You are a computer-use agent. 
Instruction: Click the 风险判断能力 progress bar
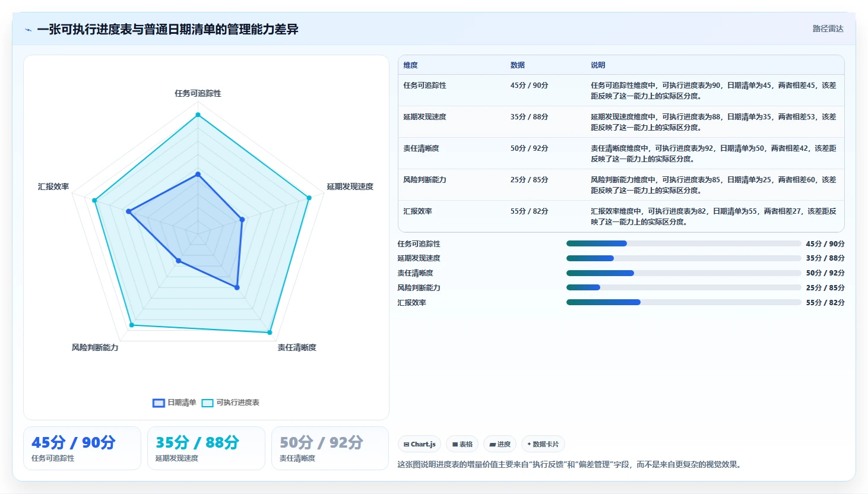pos(683,287)
